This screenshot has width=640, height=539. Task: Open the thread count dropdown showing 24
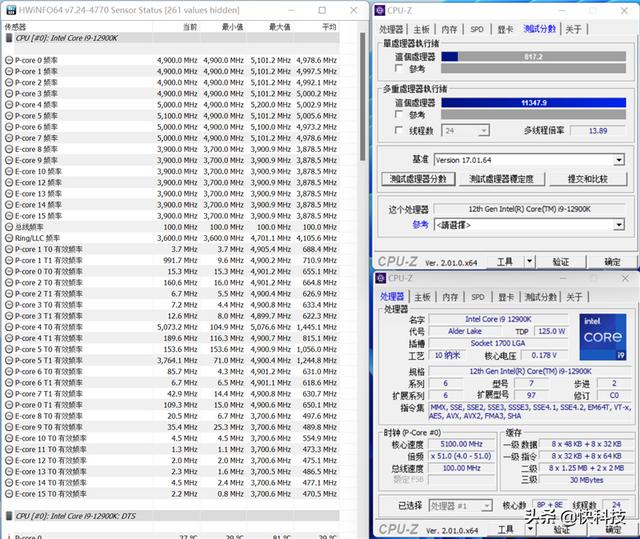click(x=466, y=131)
